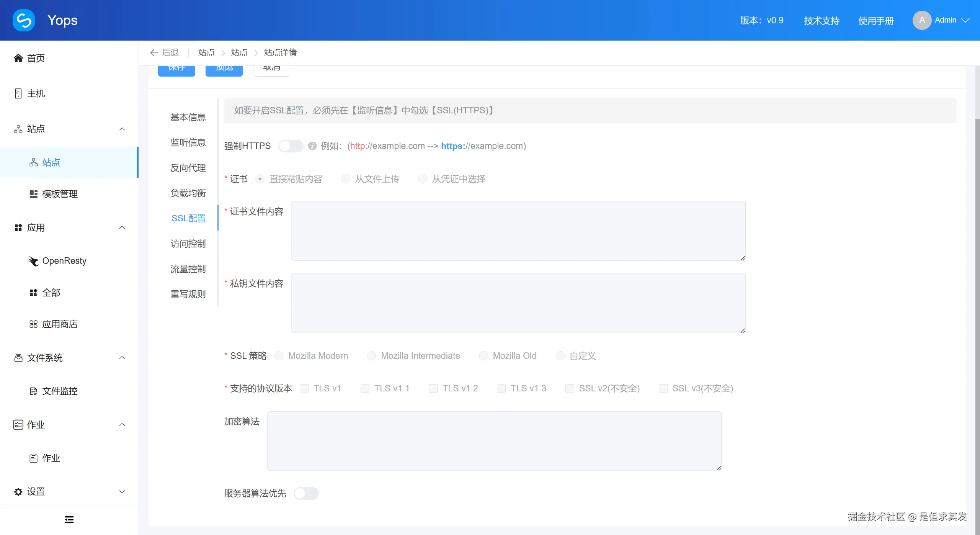Click the sidebar collapse icon at bottom
This screenshot has width=980, height=535.
coord(69,520)
